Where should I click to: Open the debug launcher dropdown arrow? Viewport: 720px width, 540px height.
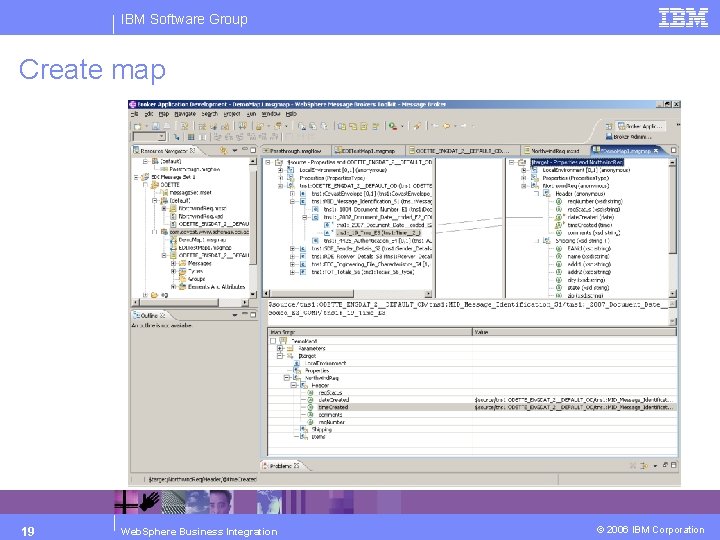[x=402, y=126]
